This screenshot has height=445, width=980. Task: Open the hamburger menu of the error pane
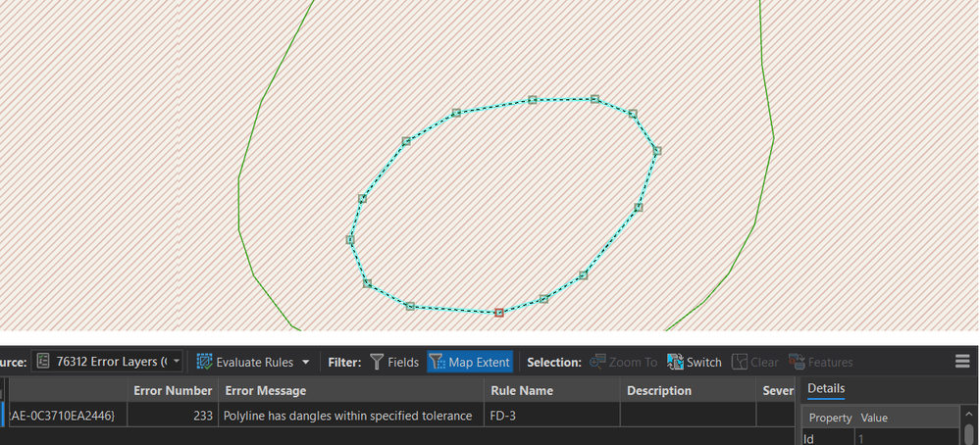pyautogui.click(x=962, y=362)
